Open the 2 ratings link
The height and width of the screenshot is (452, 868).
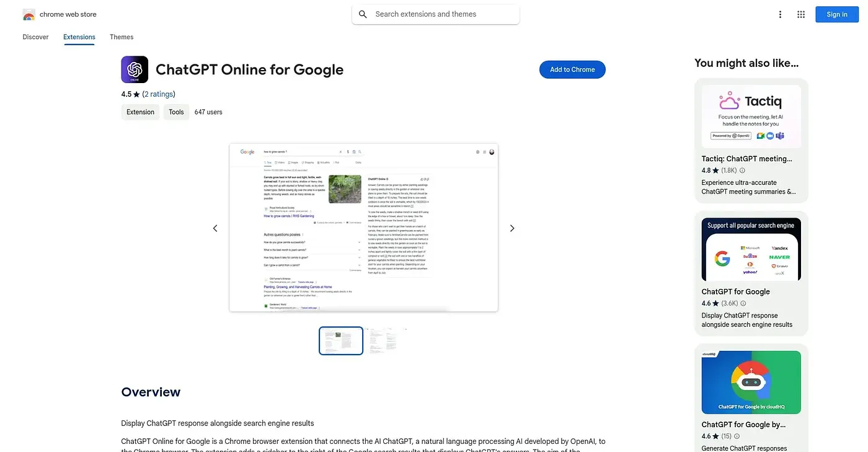coord(159,94)
